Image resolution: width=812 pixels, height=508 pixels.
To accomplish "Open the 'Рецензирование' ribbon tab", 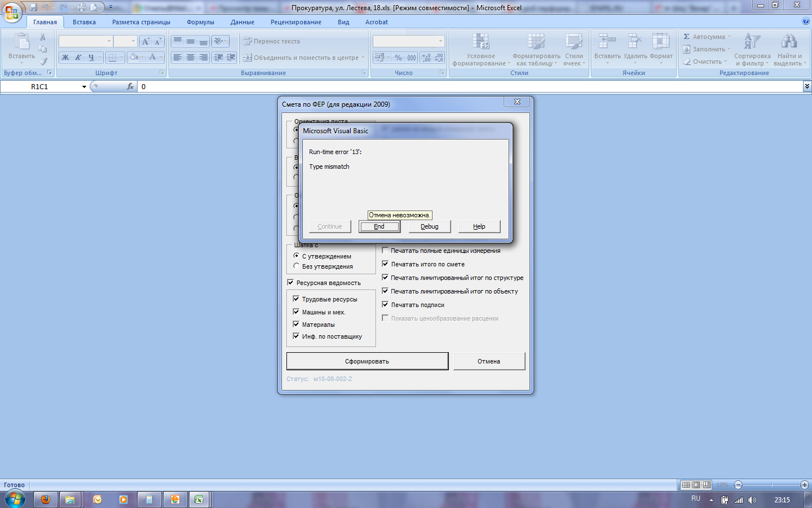I will pyautogui.click(x=295, y=22).
